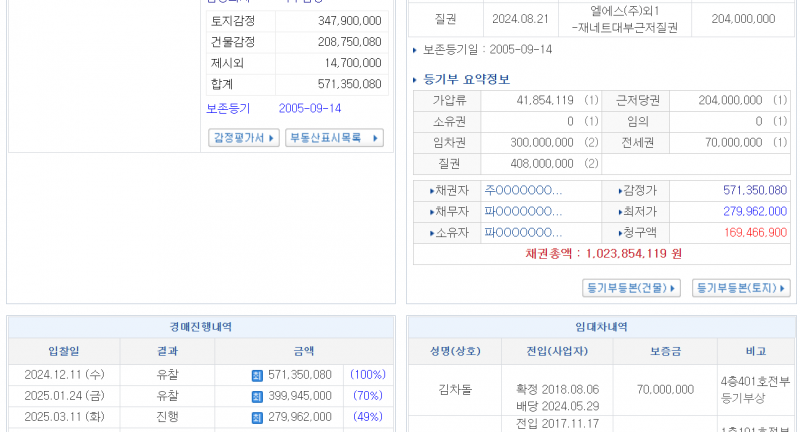Click the icon beside 279,962,000 bid amount
Image resolution: width=800 pixels, height=432 pixels.
point(257,417)
